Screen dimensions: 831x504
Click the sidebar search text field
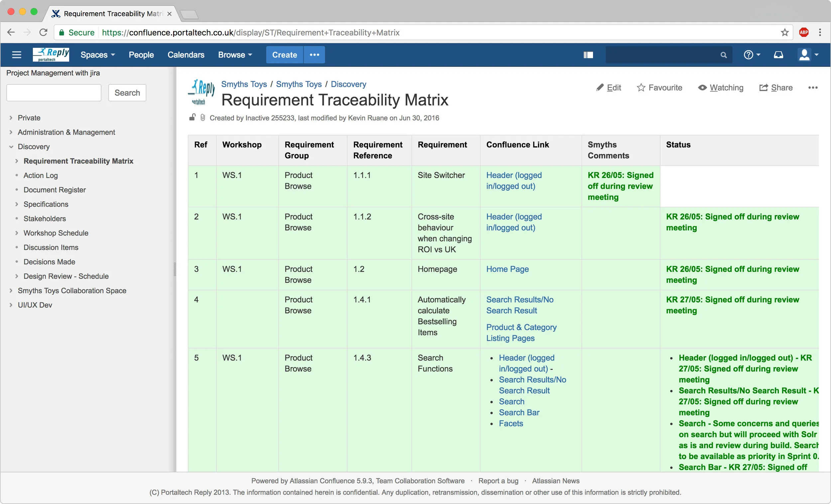pyautogui.click(x=54, y=93)
